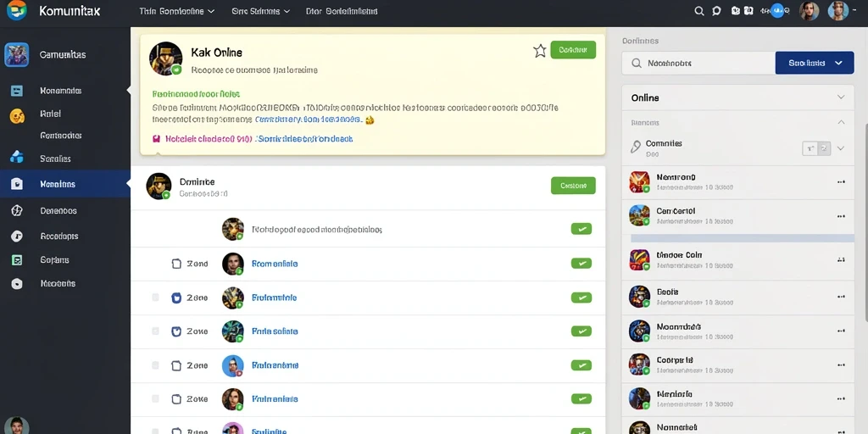Click the right-panel search input field
Image resolution: width=868 pixels, height=434 pixels.
(698, 63)
